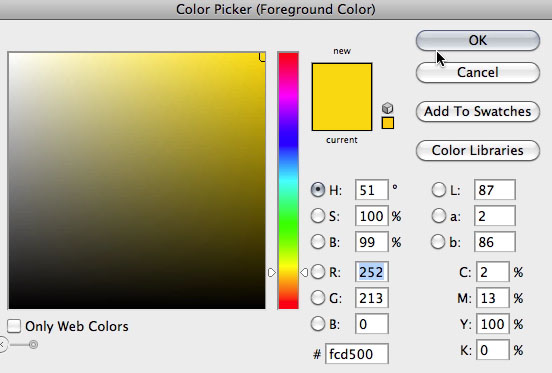This screenshot has width=552, height=373.
Task: Click the R value field showing 252
Action: (x=371, y=272)
